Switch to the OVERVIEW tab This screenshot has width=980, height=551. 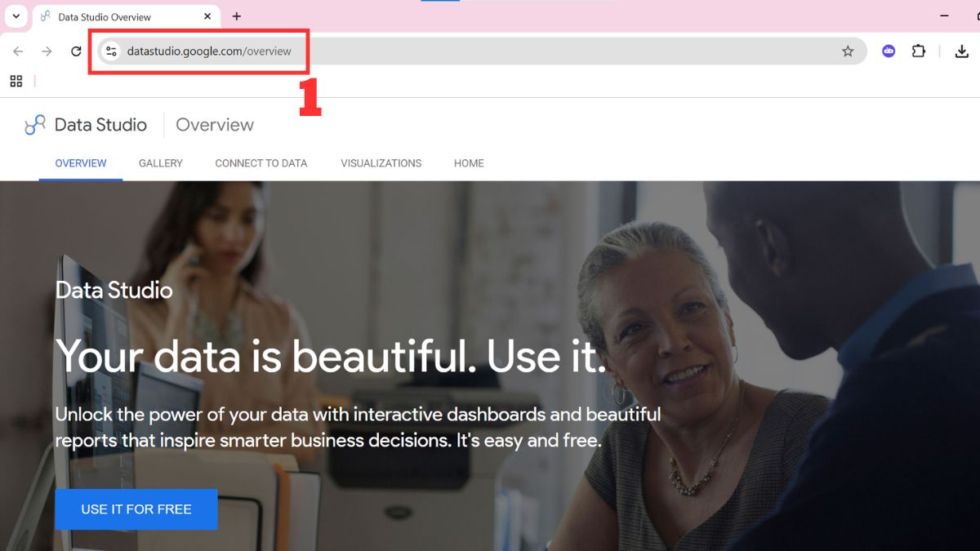tap(81, 163)
